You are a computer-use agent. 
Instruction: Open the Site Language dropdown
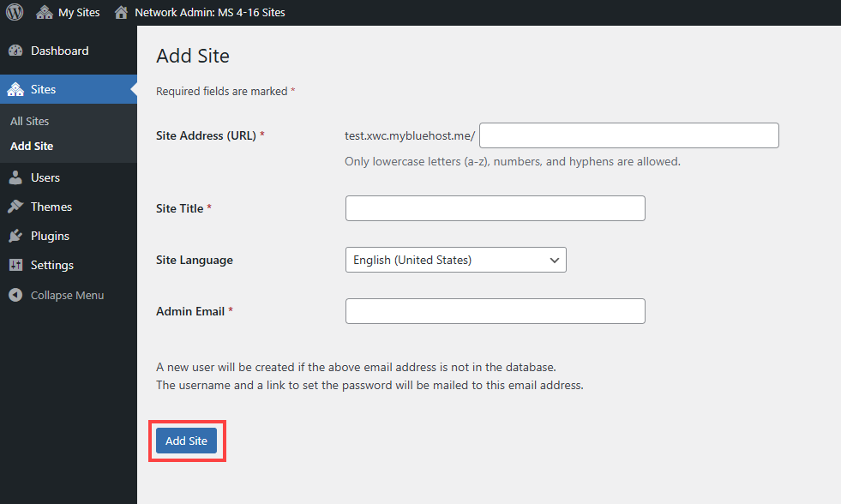455,260
